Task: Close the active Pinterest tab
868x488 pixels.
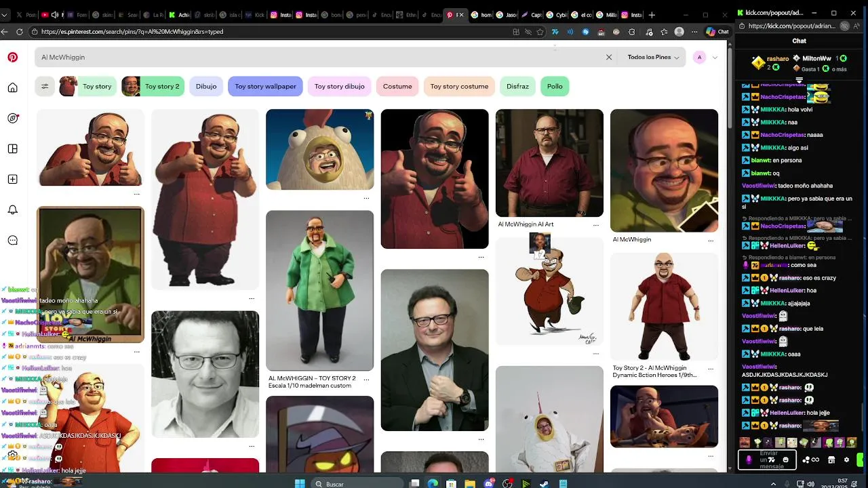Action: click(x=462, y=15)
